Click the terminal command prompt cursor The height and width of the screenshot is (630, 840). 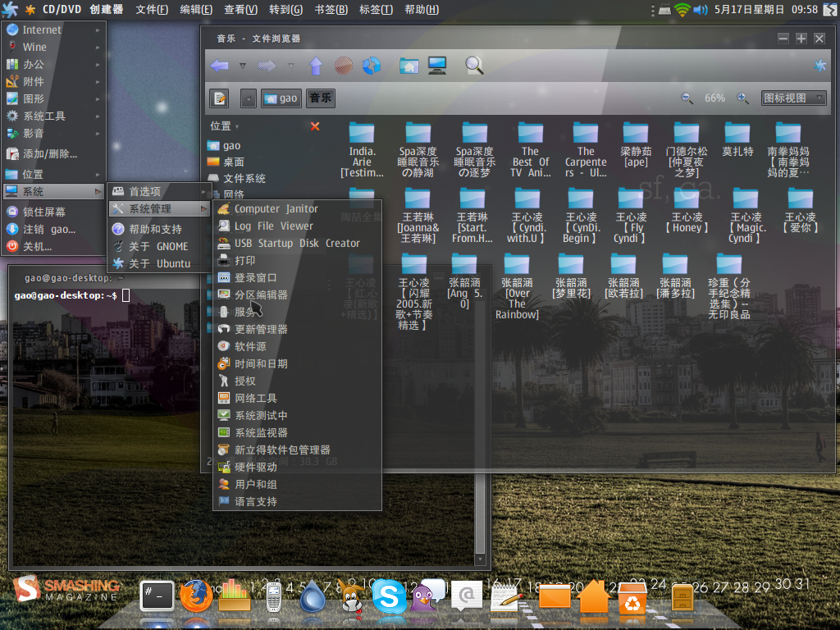(126, 295)
